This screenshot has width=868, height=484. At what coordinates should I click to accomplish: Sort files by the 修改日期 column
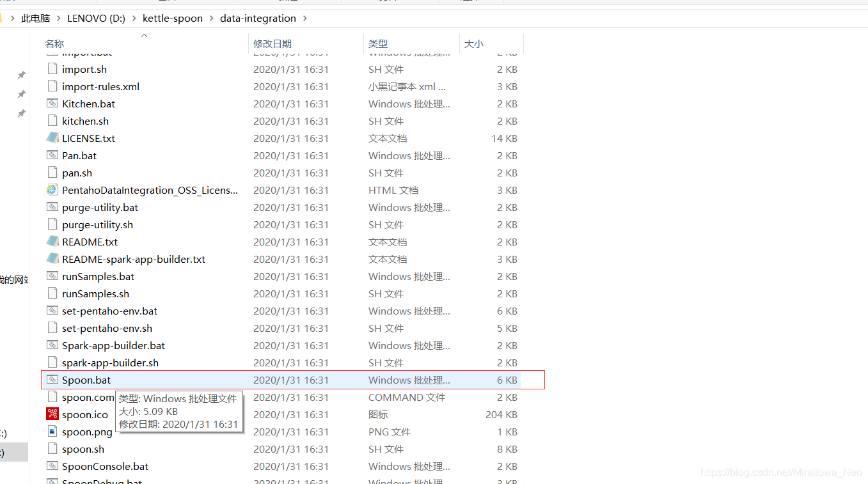tap(274, 43)
